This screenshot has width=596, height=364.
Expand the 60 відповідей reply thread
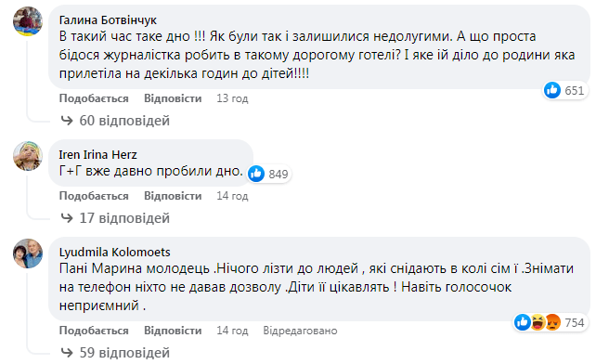pyautogui.click(x=115, y=121)
